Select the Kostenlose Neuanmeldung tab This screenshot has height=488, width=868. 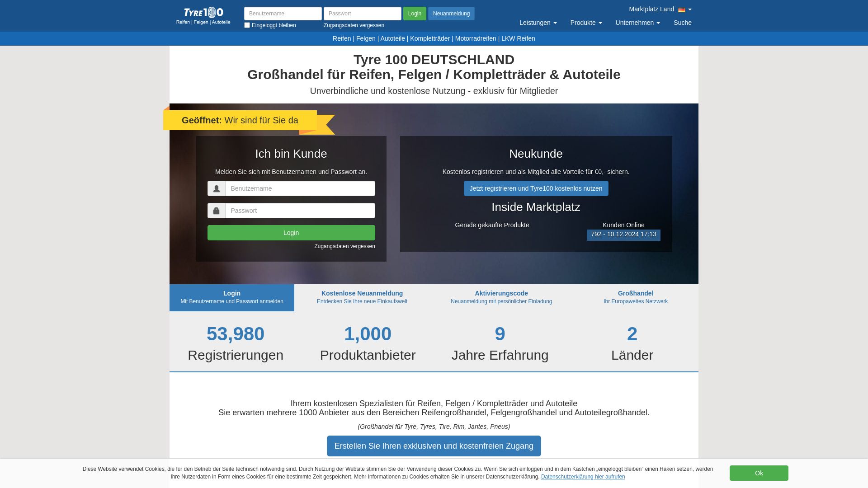pos(362,297)
